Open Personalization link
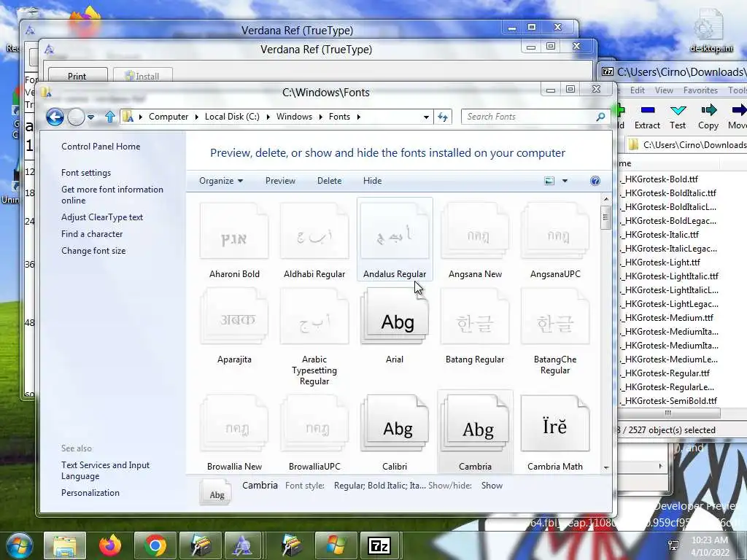This screenshot has height=560, width=747. click(90, 493)
